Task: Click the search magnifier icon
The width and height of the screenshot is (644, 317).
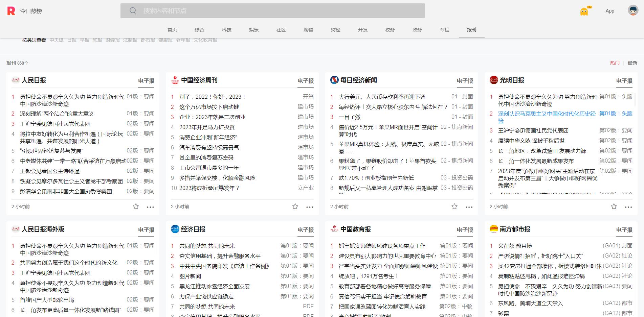Action: click(x=132, y=11)
